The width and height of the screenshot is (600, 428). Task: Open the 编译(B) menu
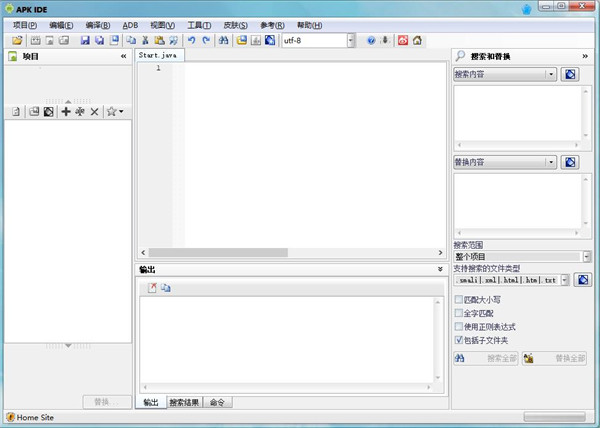98,25
